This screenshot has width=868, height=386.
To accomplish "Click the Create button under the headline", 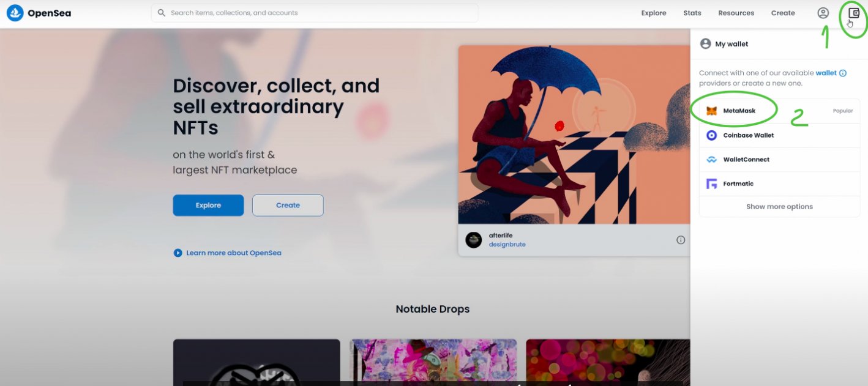I will (x=288, y=206).
